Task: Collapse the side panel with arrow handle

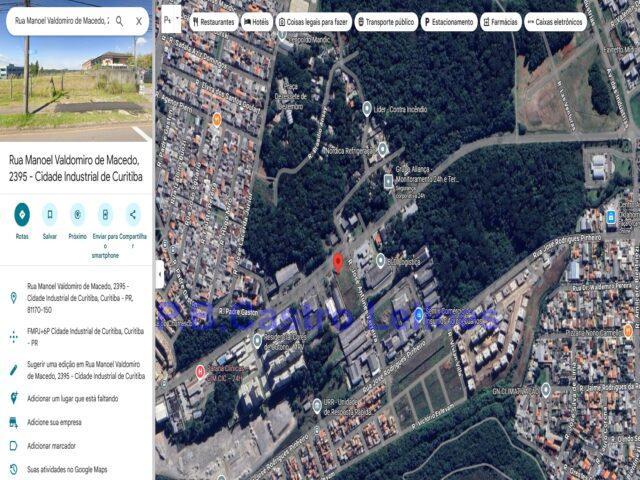Action: click(x=160, y=274)
